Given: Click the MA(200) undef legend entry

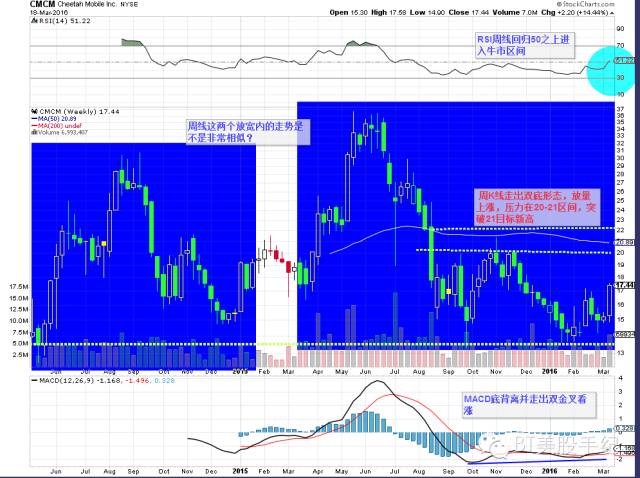Looking at the screenshot, I should [x=57, y=126].
